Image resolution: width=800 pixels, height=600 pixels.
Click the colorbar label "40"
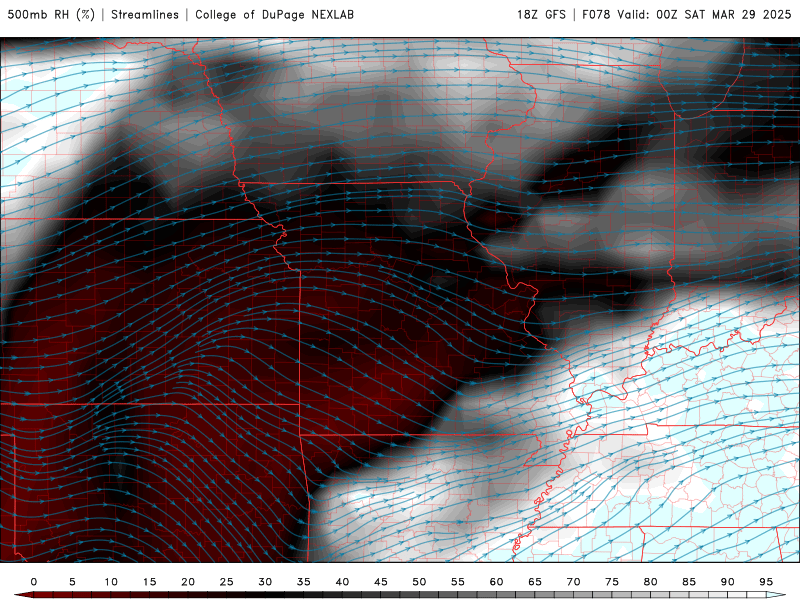(x=342, y=582)
